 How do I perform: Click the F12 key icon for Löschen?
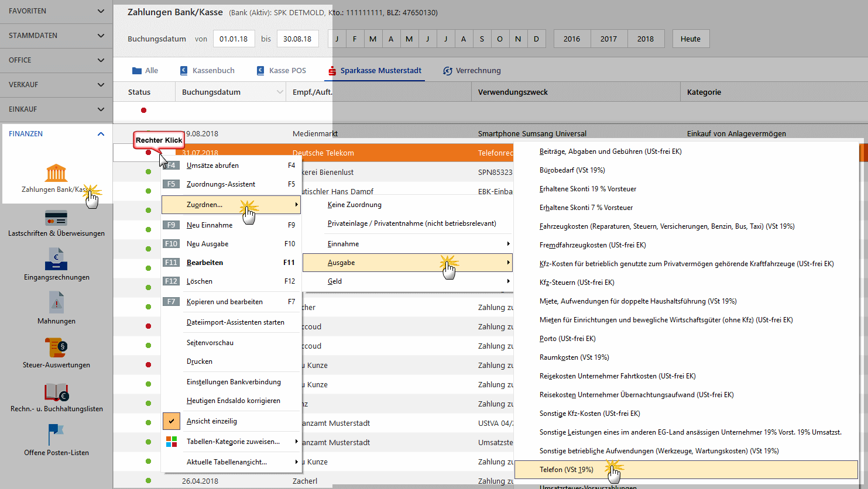(171, 281)
